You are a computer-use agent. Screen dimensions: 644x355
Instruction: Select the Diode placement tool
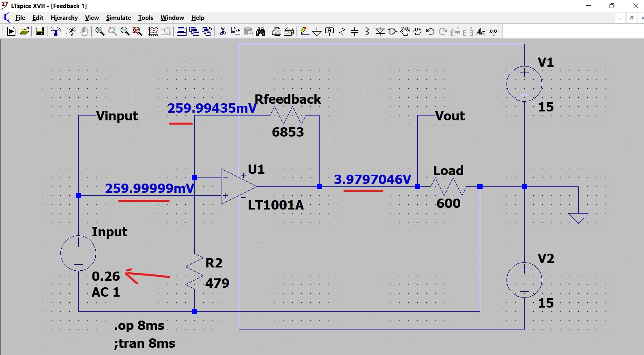tap(380, 32)
